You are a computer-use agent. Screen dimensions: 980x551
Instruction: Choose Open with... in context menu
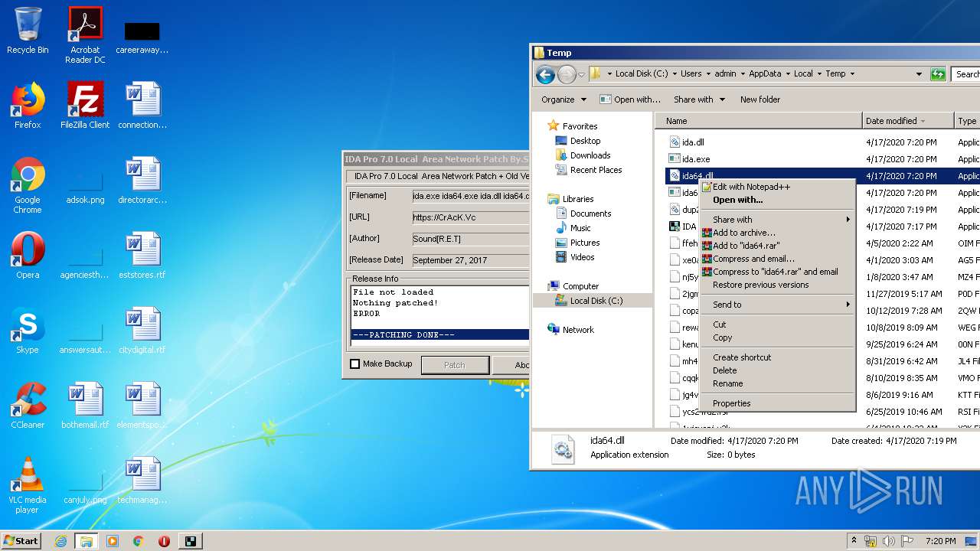click(777, 200)
